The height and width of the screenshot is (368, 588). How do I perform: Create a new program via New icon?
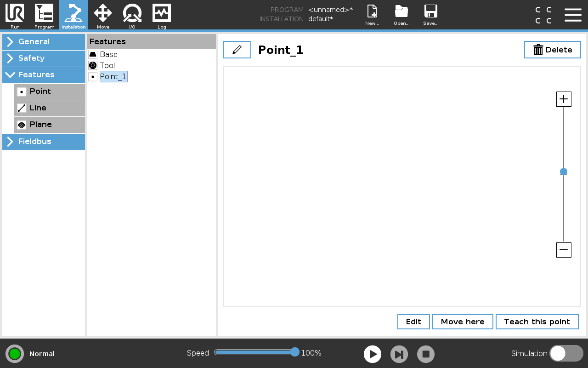[372, 15]
